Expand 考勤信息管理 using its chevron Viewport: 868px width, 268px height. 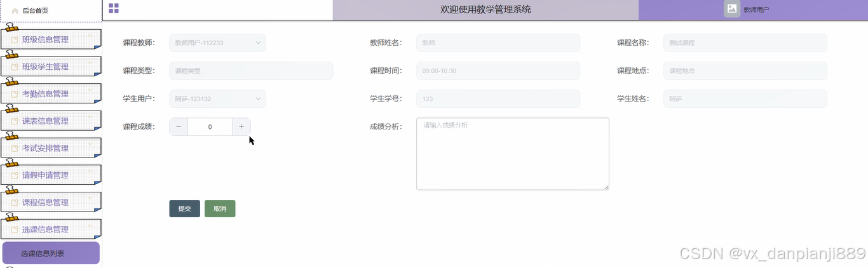coord(90,89)
